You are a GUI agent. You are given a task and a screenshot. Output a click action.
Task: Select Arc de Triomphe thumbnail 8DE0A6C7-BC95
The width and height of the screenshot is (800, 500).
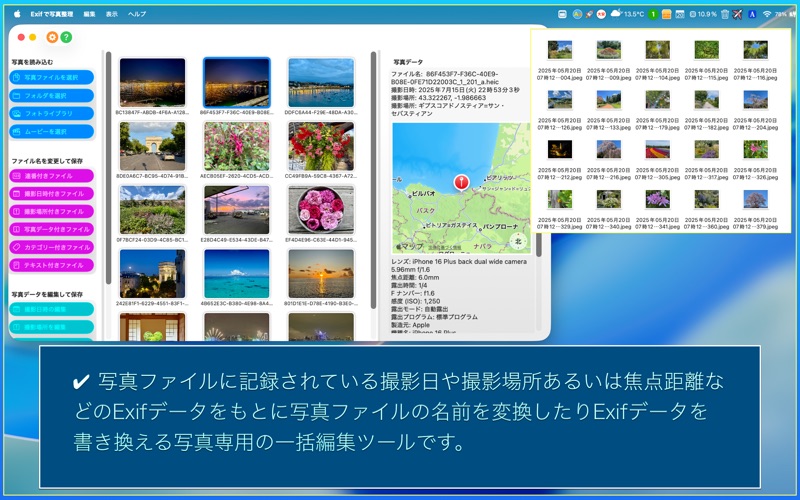(x=153, y=146)
